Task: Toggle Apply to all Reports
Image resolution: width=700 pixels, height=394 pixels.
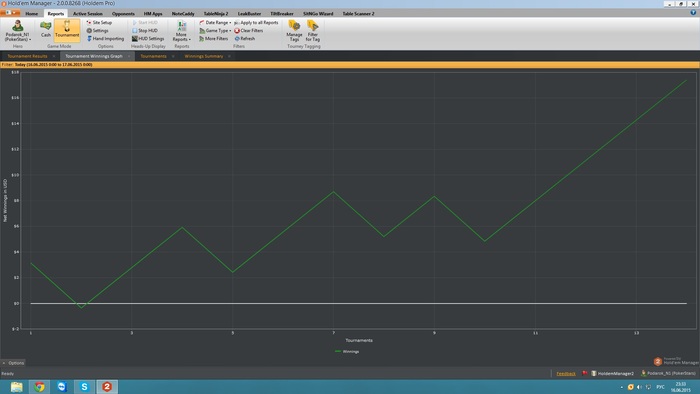Action: [x=256, y=22]
